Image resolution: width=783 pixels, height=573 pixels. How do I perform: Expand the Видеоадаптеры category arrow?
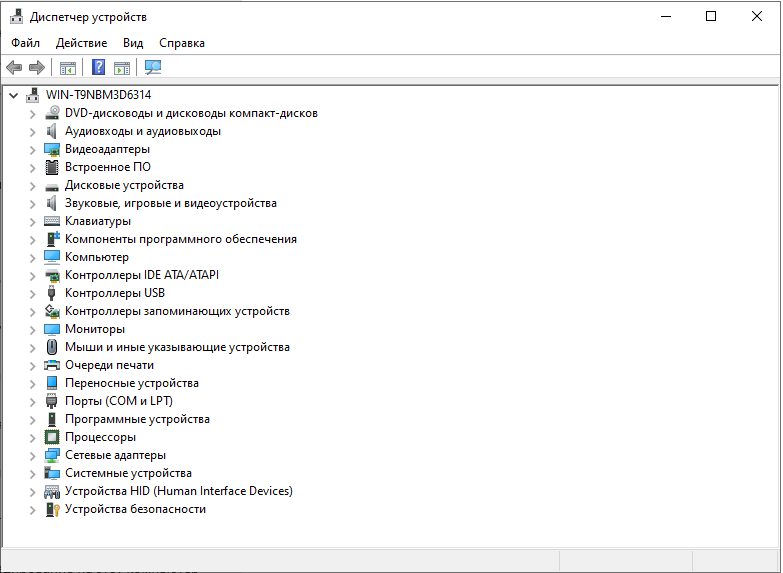32,149
